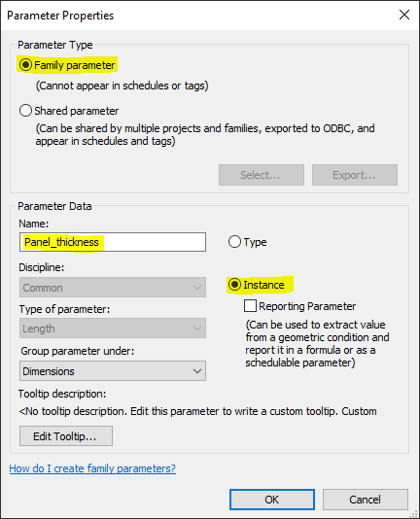This screenshot has width=420, height=519.
Task: Click the tooltip description text line
Action: coord(197,411)
